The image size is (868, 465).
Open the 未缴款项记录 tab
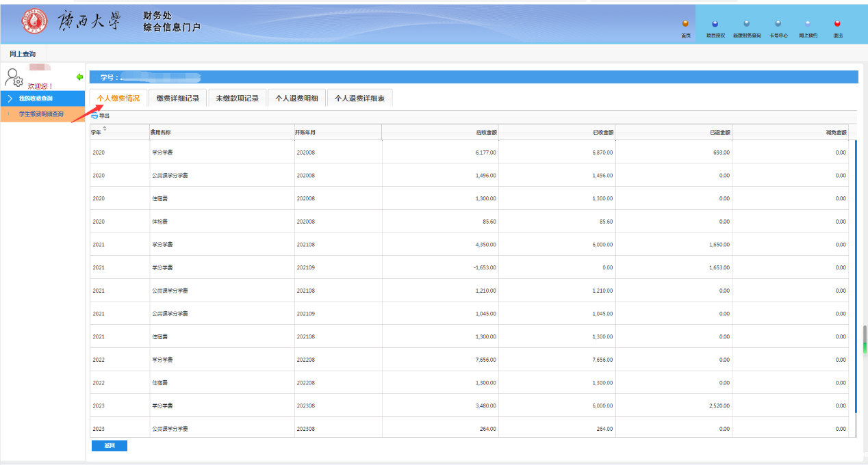(x=237, y=98)
